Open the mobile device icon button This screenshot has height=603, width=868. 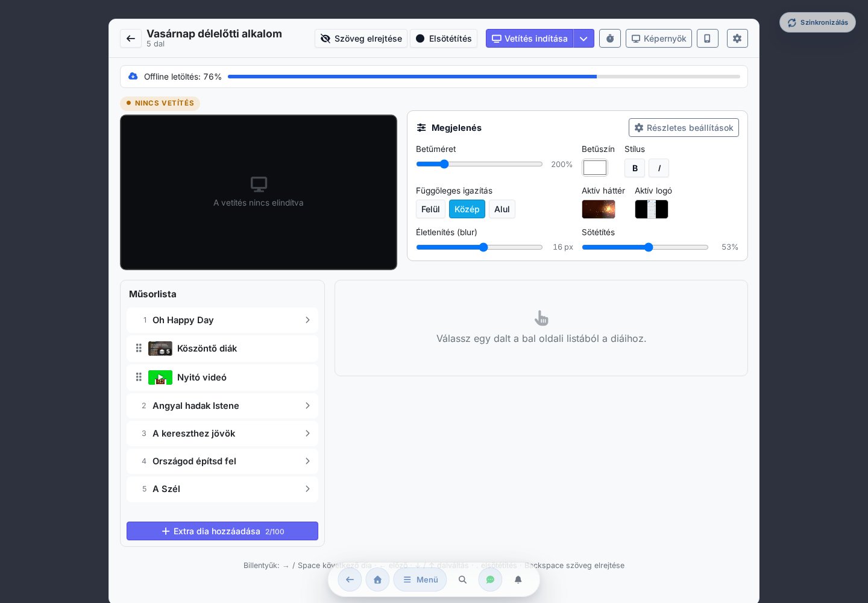pyautogui.click(x=708, y=39)
